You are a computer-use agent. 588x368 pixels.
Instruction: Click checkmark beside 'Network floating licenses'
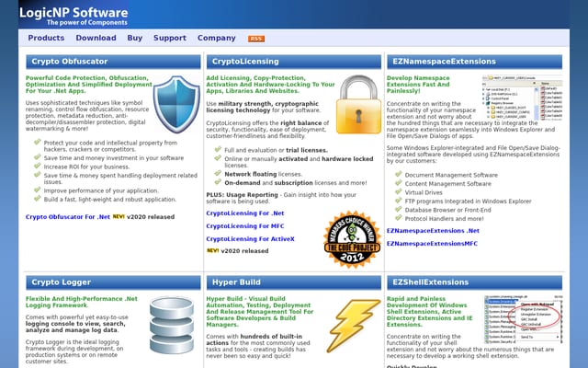(x=218, y=174)
